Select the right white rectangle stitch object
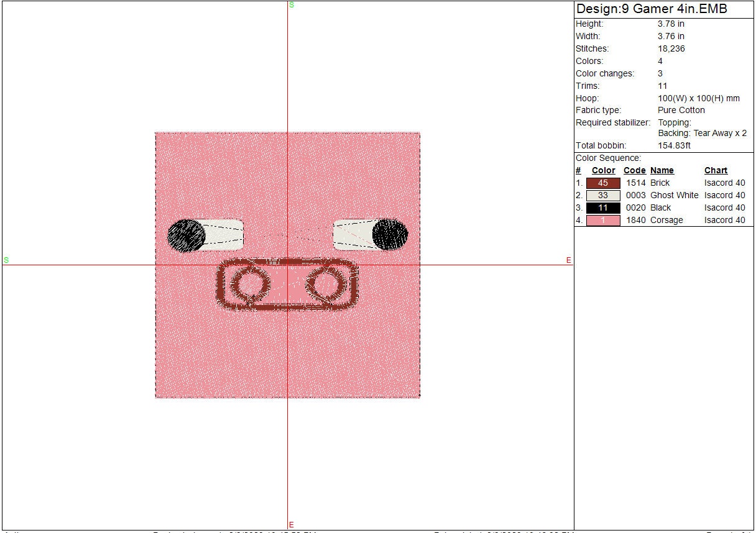Viewport: 756px width, 533px height. [x=353, y=235]
